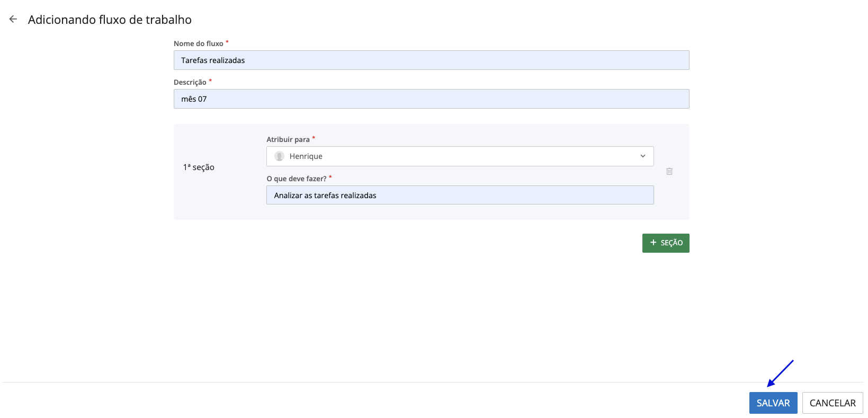Viewport: 868px width, 418px height.
Task: Select the 1ª seção section label
Action: point(199,167)
